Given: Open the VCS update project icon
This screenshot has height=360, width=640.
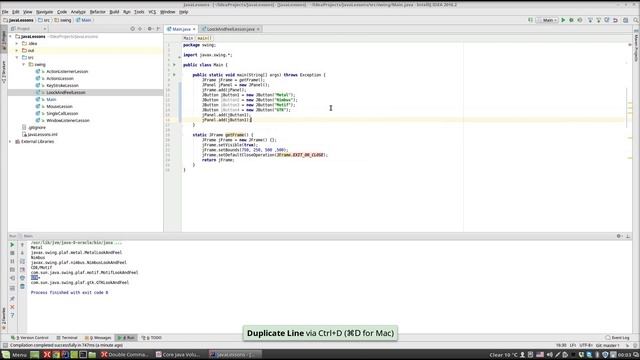Looking at the screenshot, I should point(590,20).
